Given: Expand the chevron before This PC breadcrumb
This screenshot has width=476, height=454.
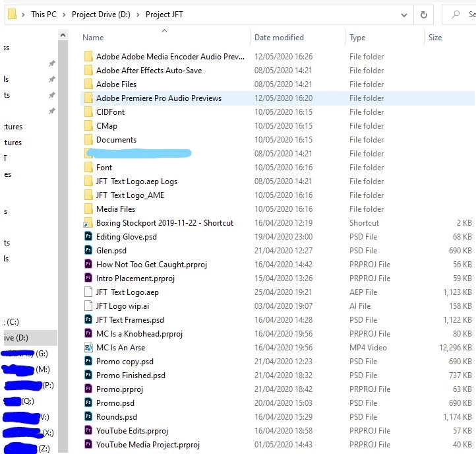Looking at the screenshot, I should pos(23,15).
